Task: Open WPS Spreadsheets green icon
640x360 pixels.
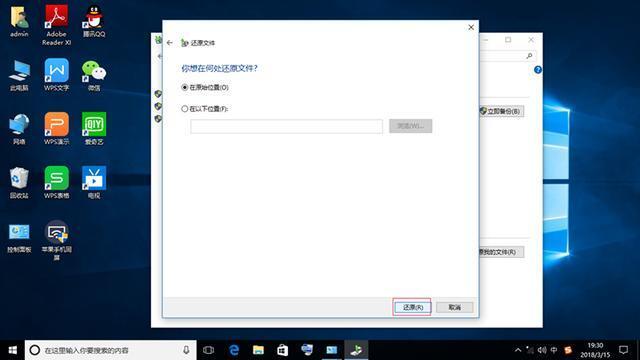Action: coord(56,182)
